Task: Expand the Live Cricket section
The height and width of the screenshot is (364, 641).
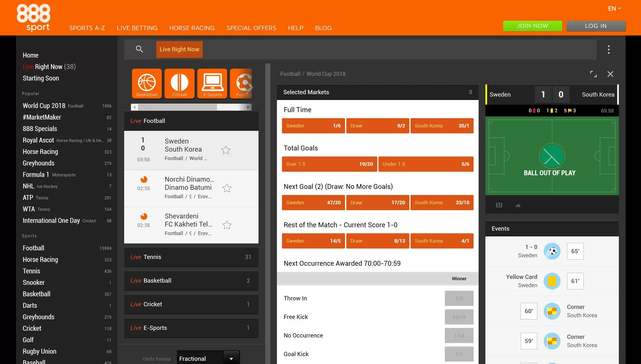Action: point(191,304)
